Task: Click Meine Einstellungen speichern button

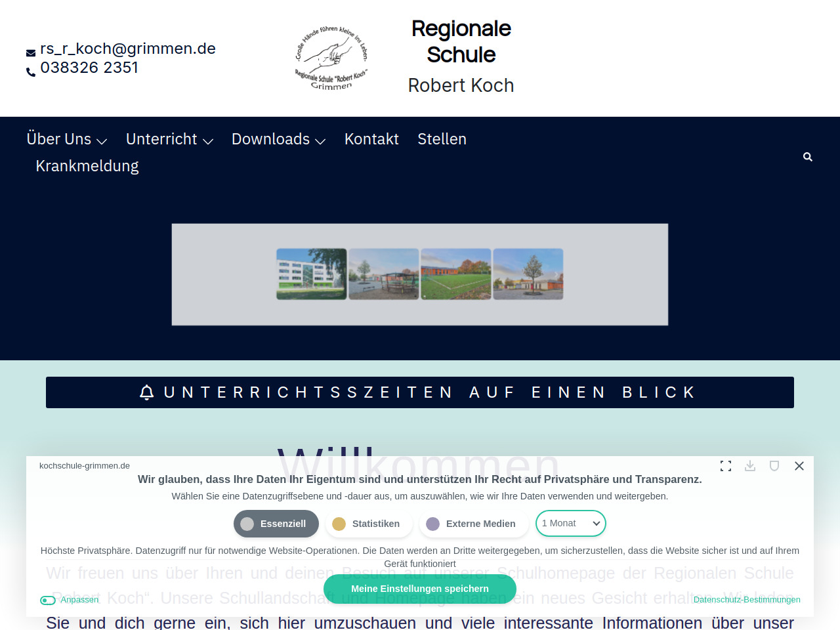Action: coord(420,589)
